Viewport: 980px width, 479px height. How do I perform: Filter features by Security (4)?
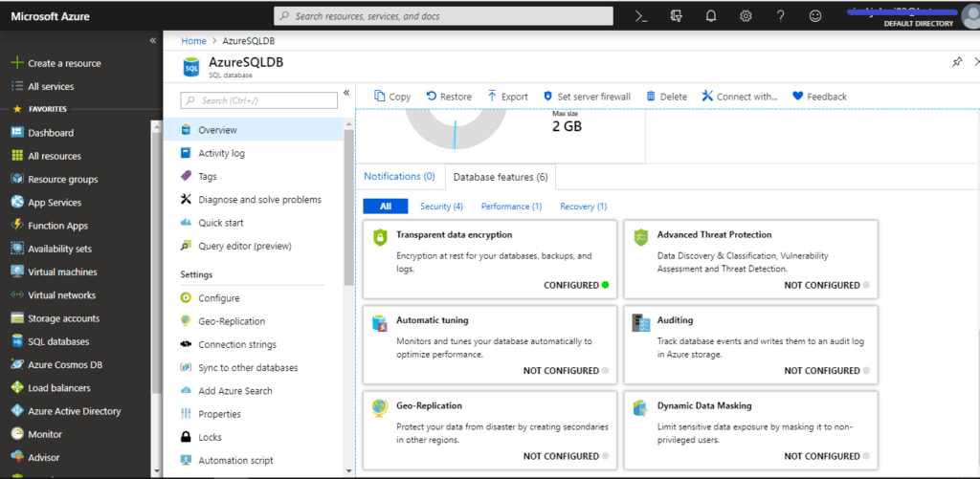click(441, 207)
